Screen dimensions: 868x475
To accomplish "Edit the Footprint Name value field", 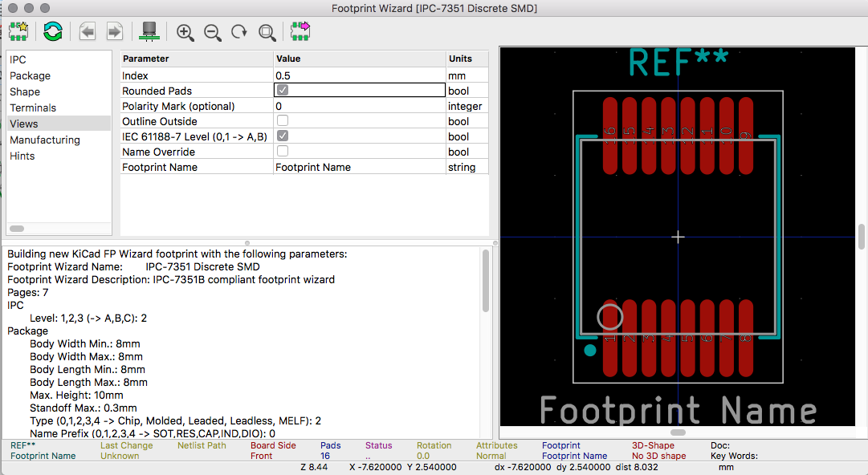I will click(360, 167).
